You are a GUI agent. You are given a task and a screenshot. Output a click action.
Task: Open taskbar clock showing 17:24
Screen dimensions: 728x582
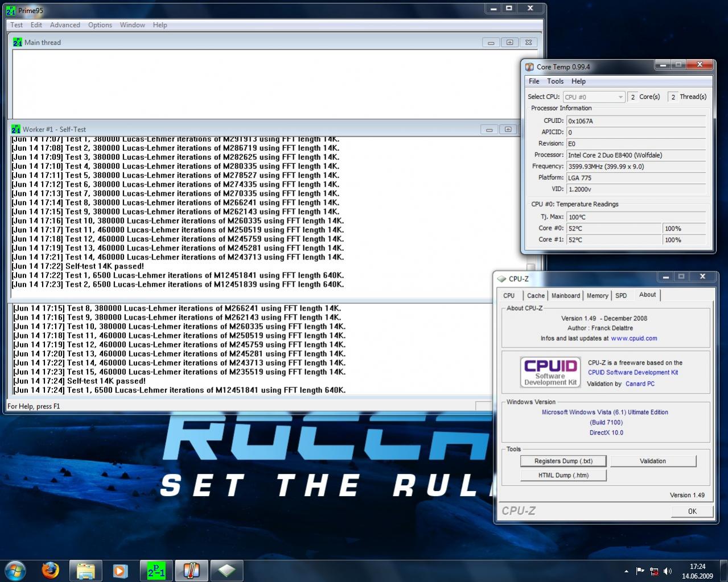click(x=697, y=571)
